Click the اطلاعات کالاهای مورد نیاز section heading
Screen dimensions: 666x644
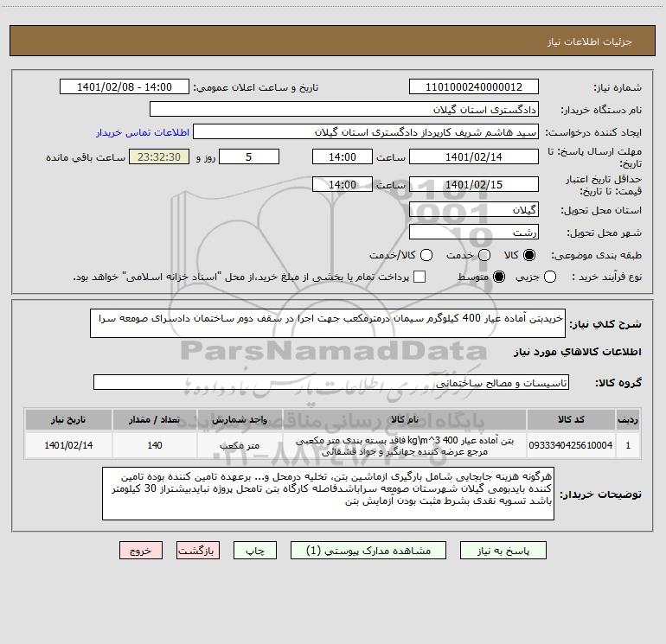pos(578,352)
